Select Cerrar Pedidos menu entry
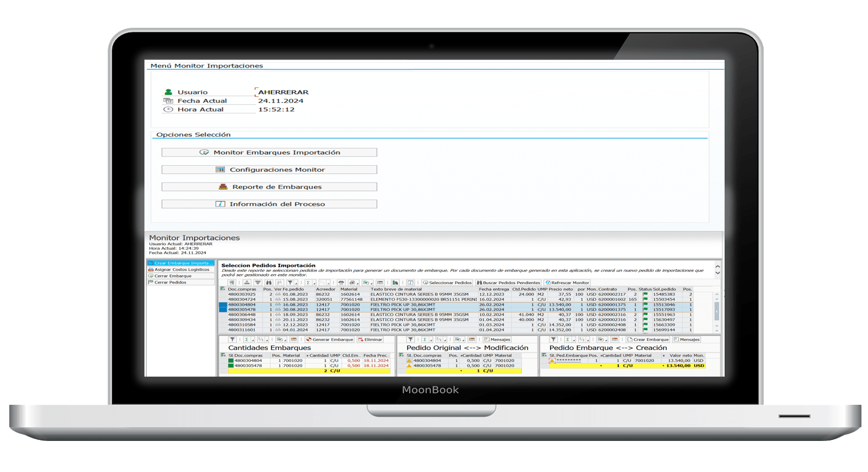This screenshot has height=472, width=868. pyautogui.click(x=170, y=282)
